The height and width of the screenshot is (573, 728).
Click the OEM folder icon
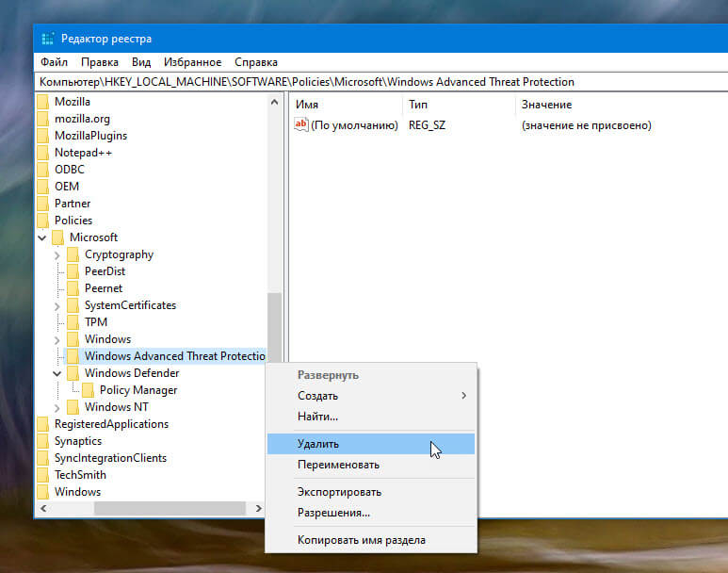pos(42,187)
